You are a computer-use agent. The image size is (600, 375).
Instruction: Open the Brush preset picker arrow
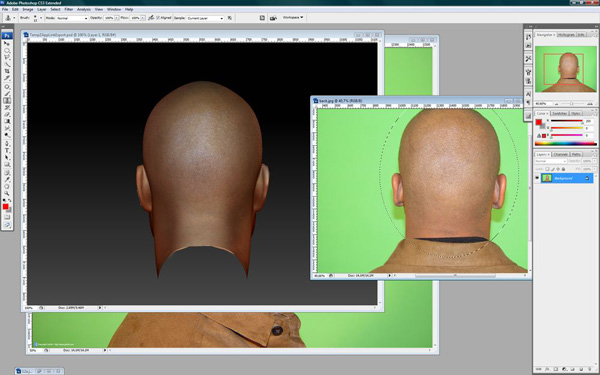pos(41,18)
